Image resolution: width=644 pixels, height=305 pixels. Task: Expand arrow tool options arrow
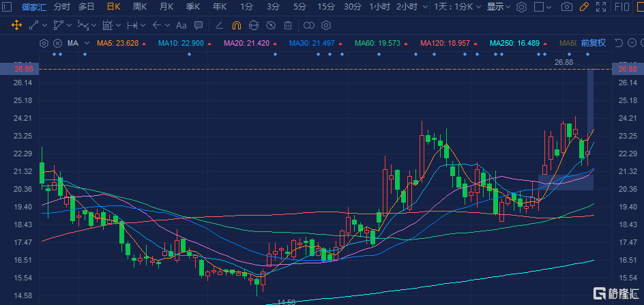click(167, 25)
